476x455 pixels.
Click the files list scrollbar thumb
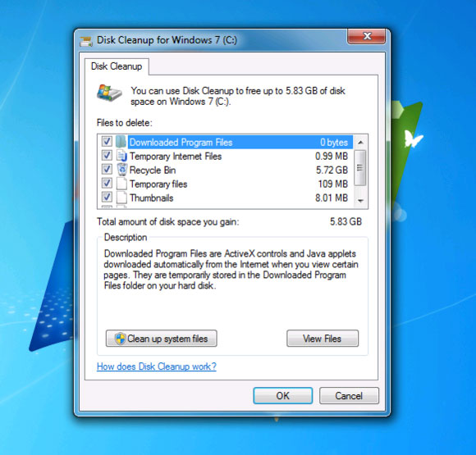[360, 167]
